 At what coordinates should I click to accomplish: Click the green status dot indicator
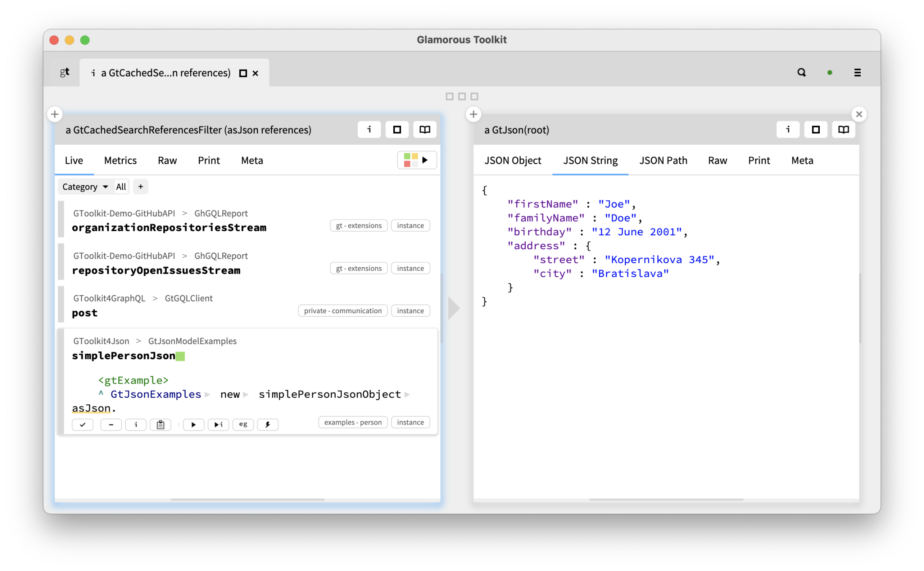[829, 73]
